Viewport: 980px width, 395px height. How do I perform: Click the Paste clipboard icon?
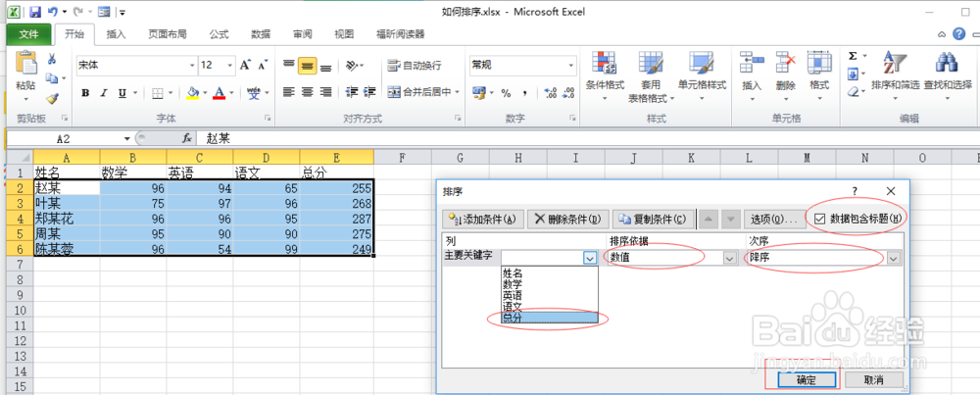click(26, 65)
